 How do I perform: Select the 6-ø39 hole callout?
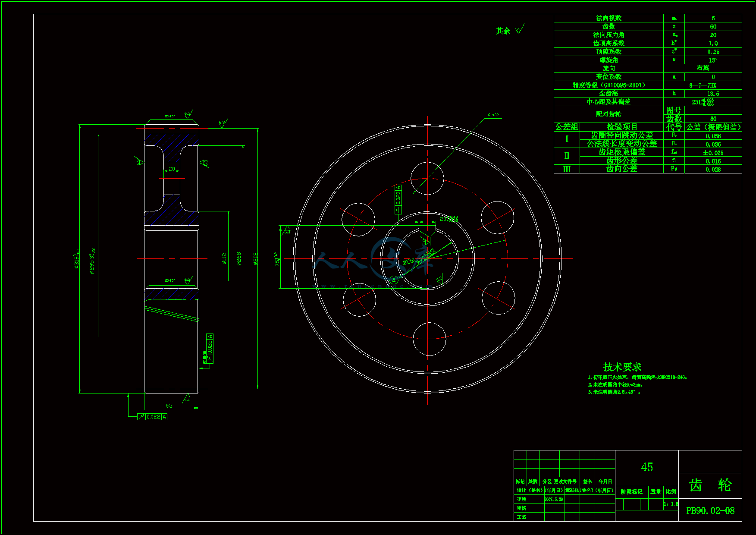493,115
